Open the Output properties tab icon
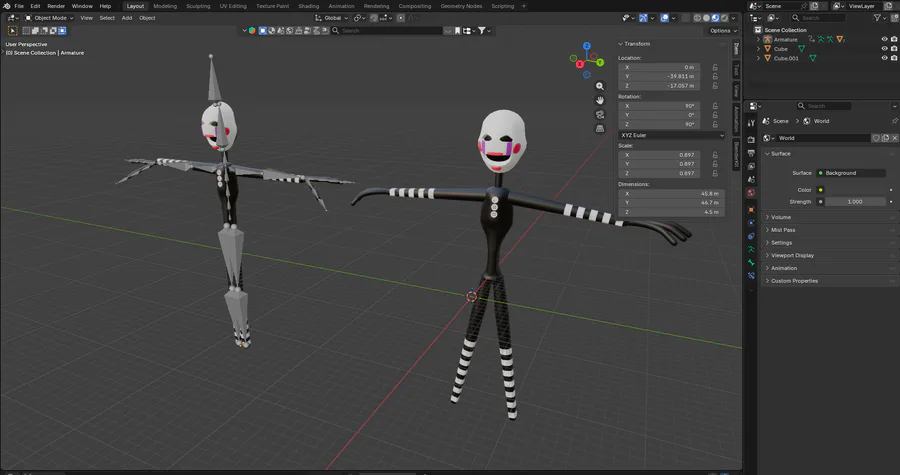 click(x=751, y=153)
